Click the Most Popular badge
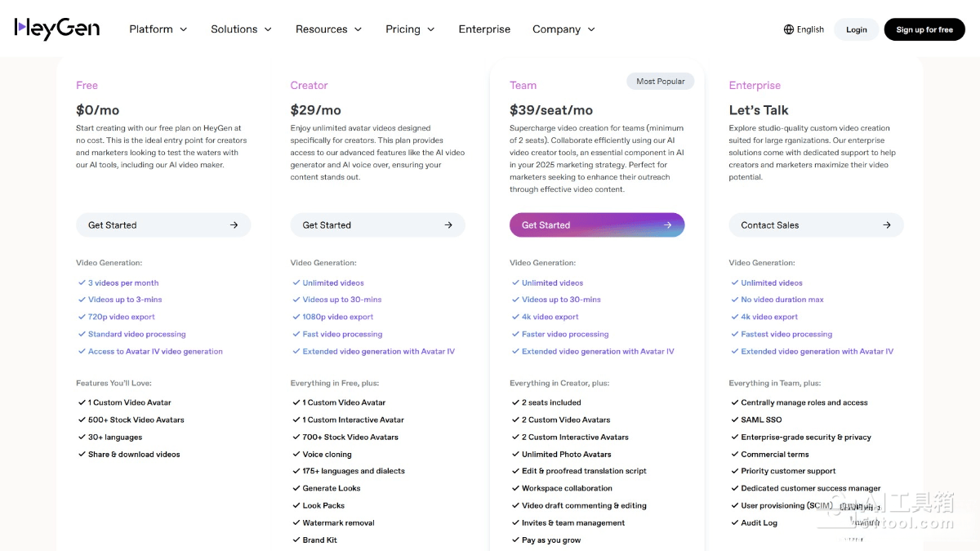980x551 pixels. [x=661, y=81]
